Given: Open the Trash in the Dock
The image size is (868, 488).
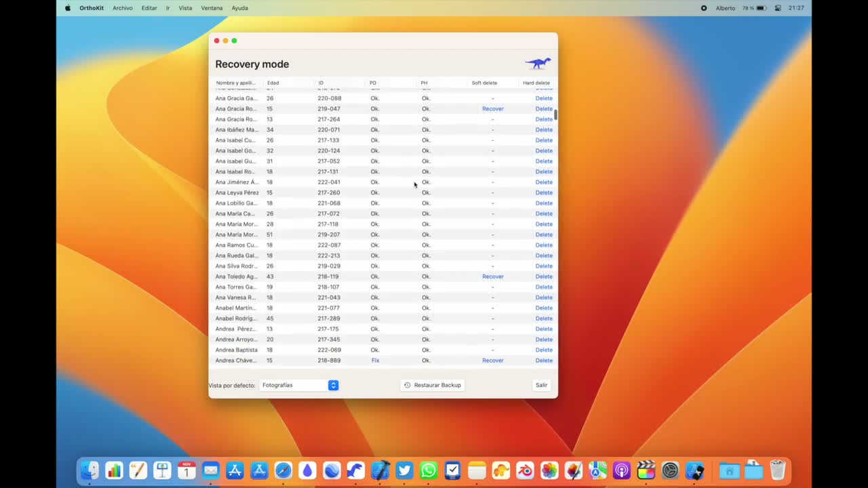Looking at the screenshot, I should tap(777, 470).
